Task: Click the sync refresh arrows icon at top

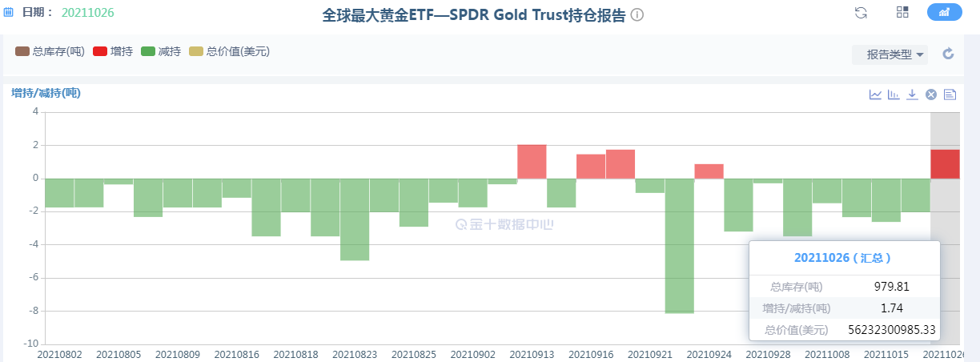Action: pyautogui.click(x=861, y=12)
